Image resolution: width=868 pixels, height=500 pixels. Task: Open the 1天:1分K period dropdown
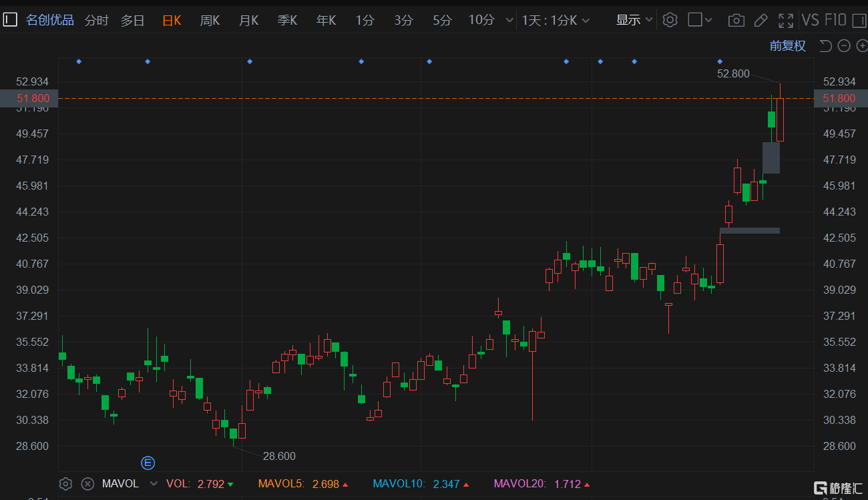pyautogui.click(x=556, y=20)
